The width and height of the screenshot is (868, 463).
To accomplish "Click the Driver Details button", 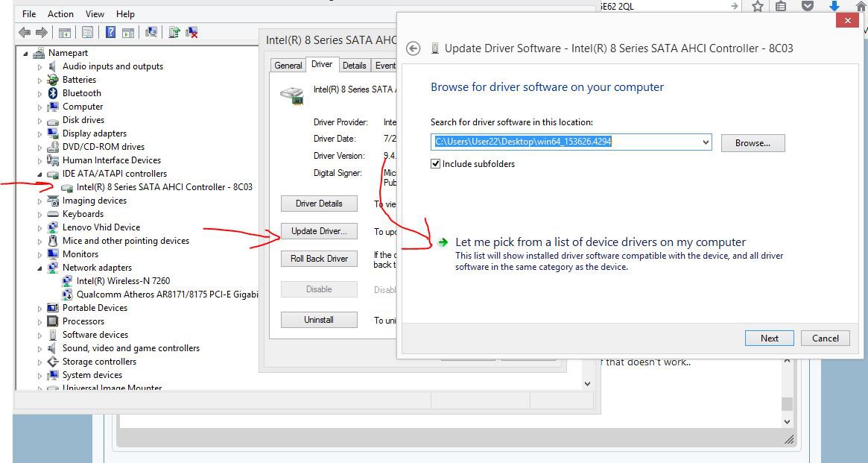I will (319, 204).
